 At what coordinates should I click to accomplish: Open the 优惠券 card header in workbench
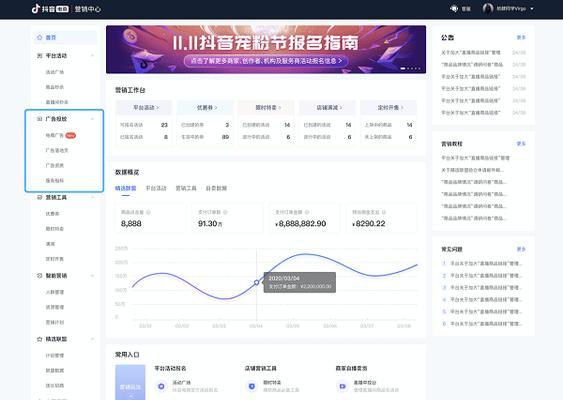[x=205, y=108]
